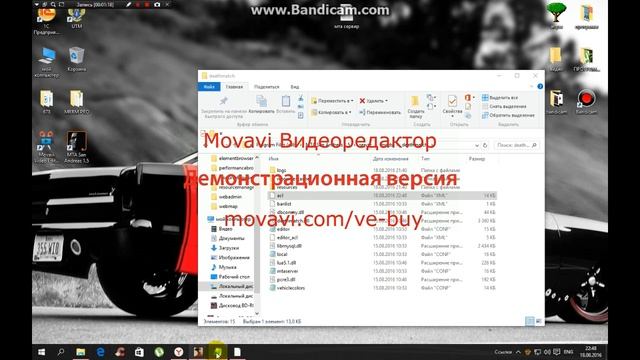Open File Explorer from taskbar
This screenshot has height=360, width=640.
(80, 352)
